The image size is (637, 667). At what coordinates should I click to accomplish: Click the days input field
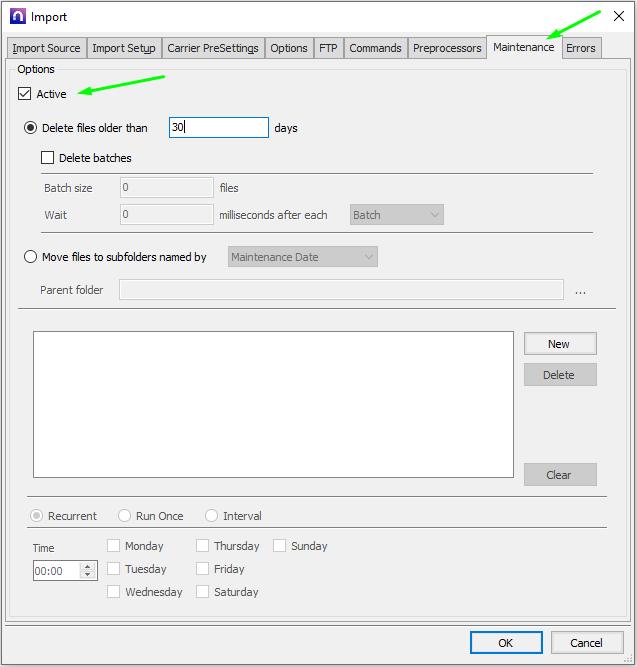click(219, 128)
